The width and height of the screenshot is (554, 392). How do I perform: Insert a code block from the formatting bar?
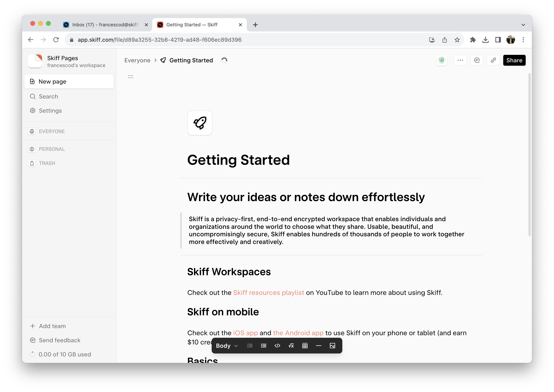277,346
